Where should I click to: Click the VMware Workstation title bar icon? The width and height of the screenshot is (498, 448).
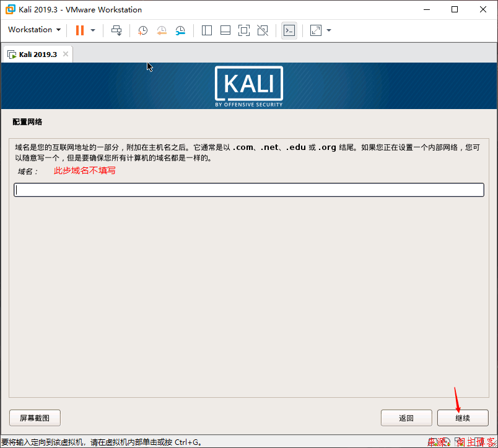[10, 9]
